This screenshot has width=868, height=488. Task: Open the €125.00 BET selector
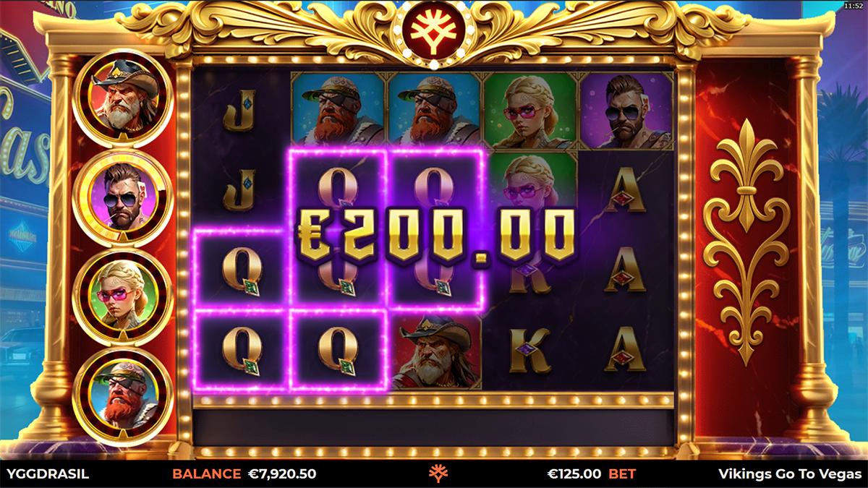pos(592,474)
